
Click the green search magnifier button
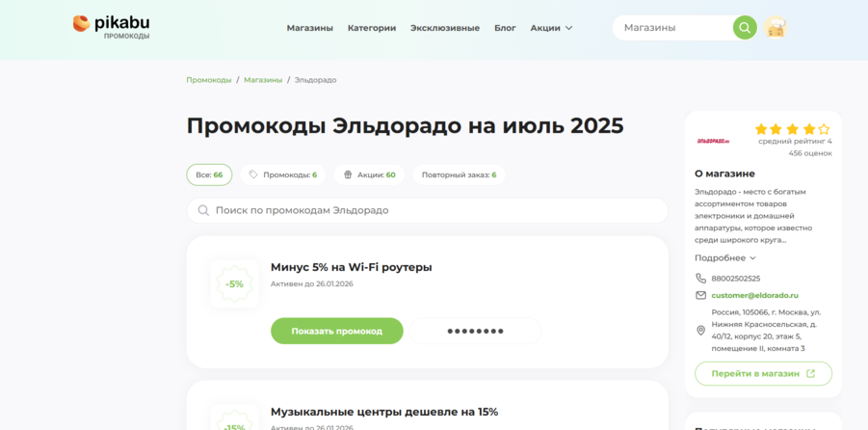(x=745, y=28)
